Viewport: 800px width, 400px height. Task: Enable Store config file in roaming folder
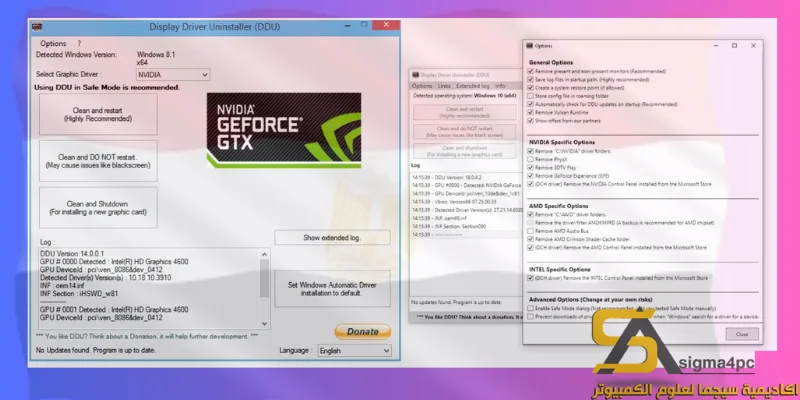click(531, 96)
